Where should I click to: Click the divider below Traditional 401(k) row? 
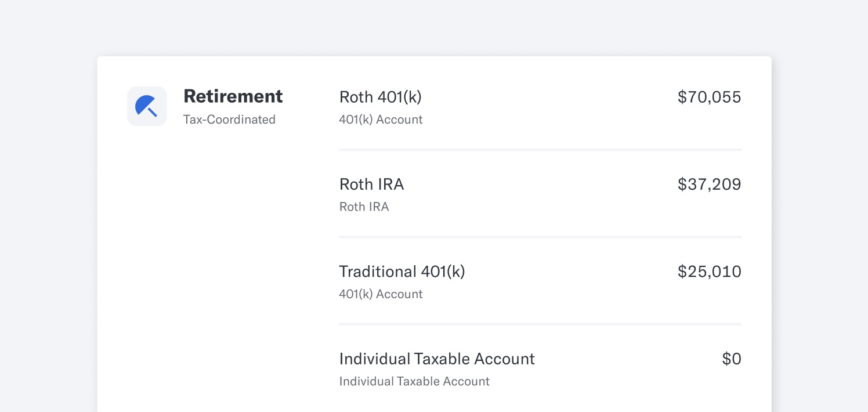pyautogui.click(x=540, y=324)
